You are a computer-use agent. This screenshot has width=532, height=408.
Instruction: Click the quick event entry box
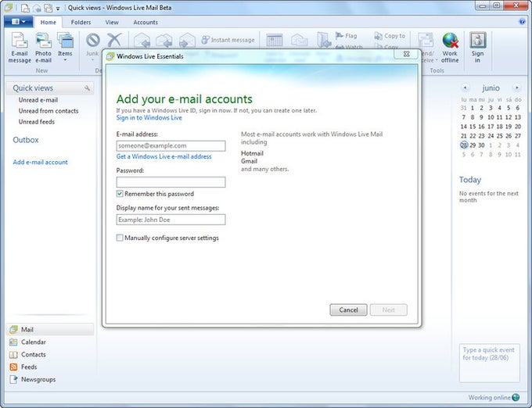(x=489, y=363)
